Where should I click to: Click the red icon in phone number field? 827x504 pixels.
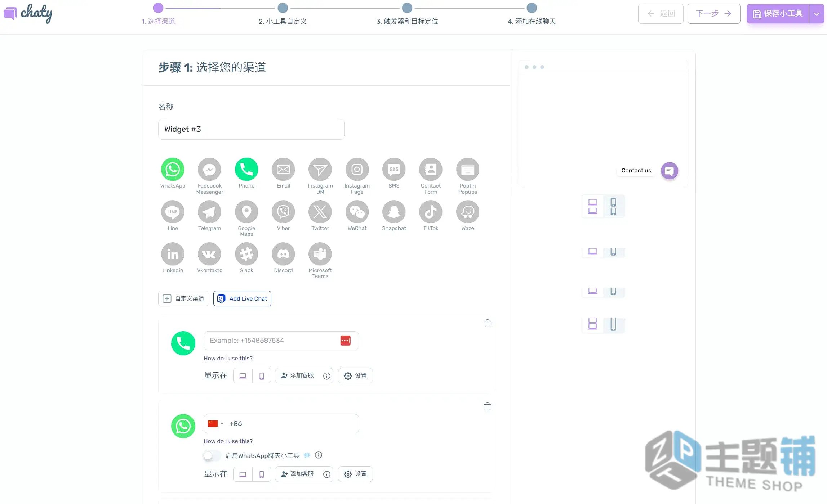pyautogui.click(x=345, y=340)
